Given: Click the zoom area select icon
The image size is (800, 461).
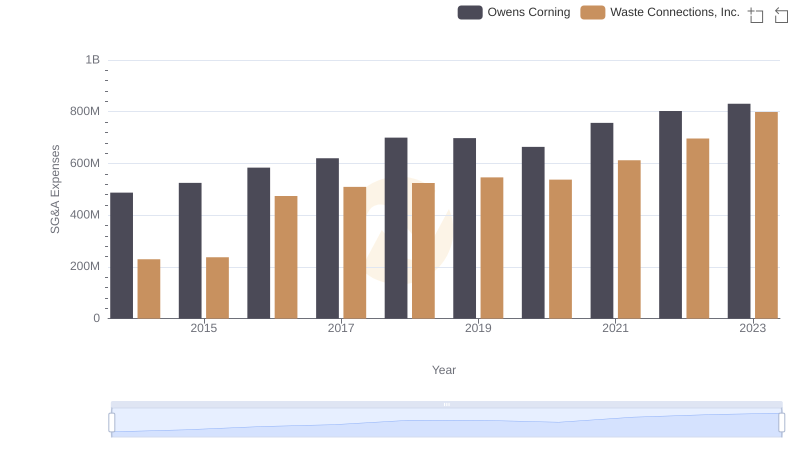Looking at the screenshot, I should pyautogui.click(x=756, y=15).
